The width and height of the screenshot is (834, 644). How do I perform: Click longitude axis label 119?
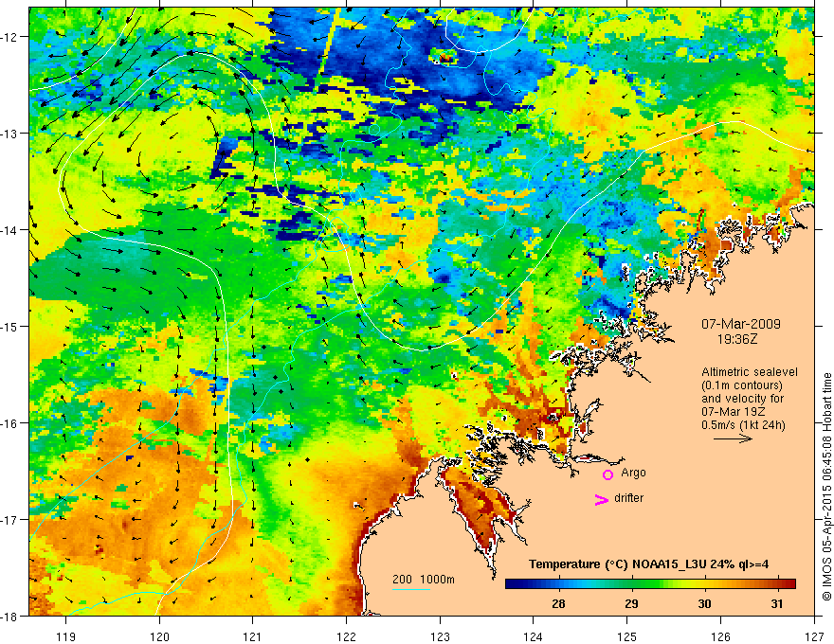pos(66,636)
